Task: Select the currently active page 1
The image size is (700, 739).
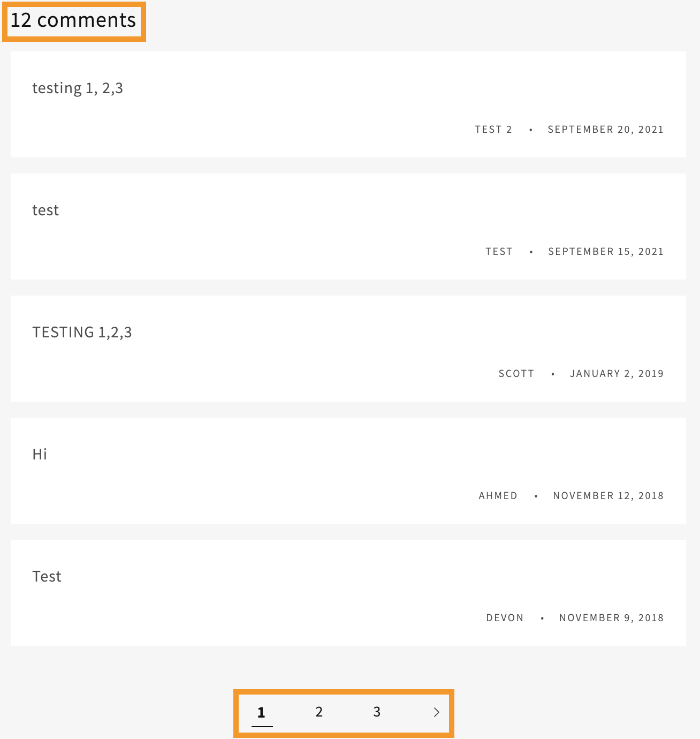Action: pos(261,712)
